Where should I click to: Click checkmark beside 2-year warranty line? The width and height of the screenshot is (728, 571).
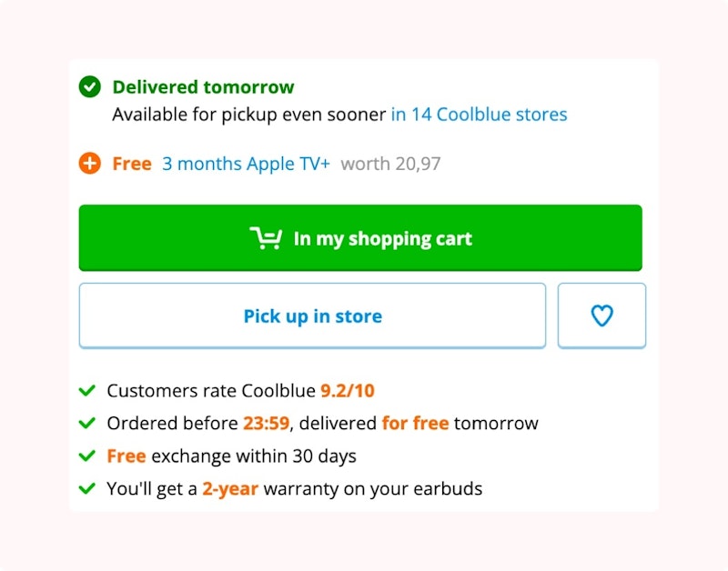(x=87, y=488)
